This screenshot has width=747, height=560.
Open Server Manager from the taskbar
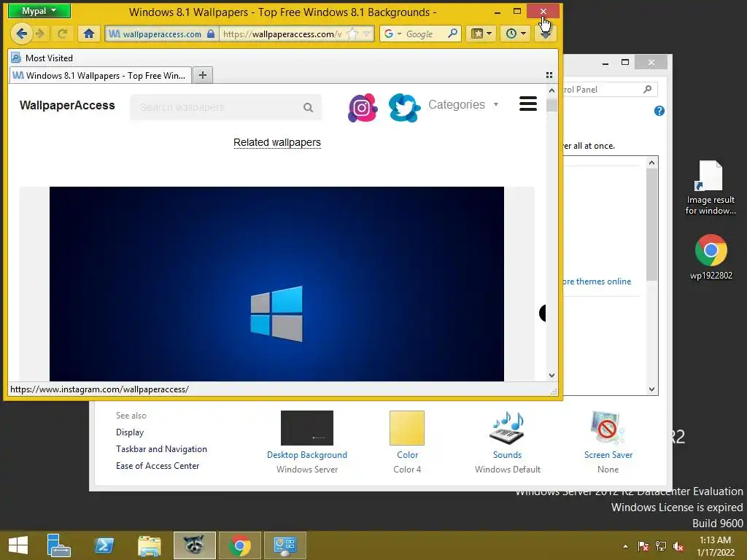[x=58, y=545]
